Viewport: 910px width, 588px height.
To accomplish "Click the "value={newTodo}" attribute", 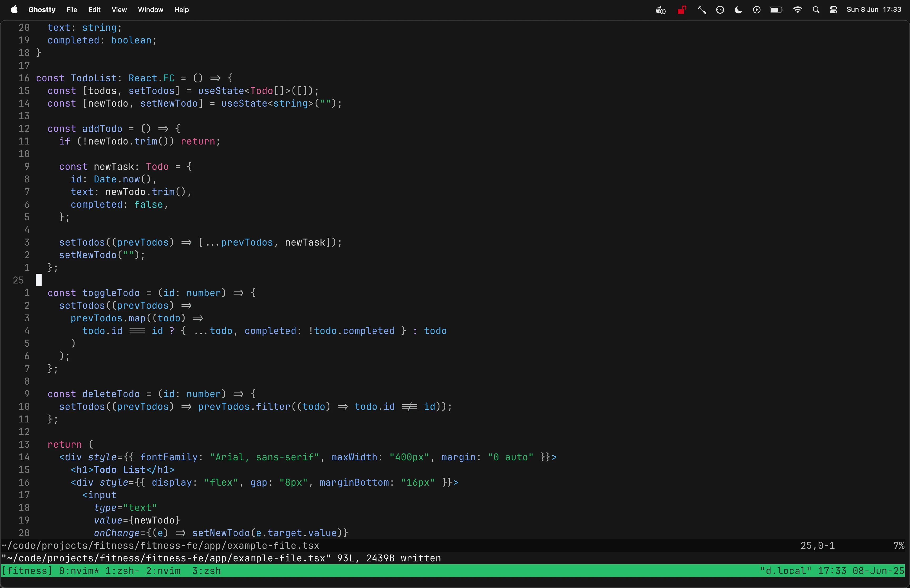I will [137, 520].
